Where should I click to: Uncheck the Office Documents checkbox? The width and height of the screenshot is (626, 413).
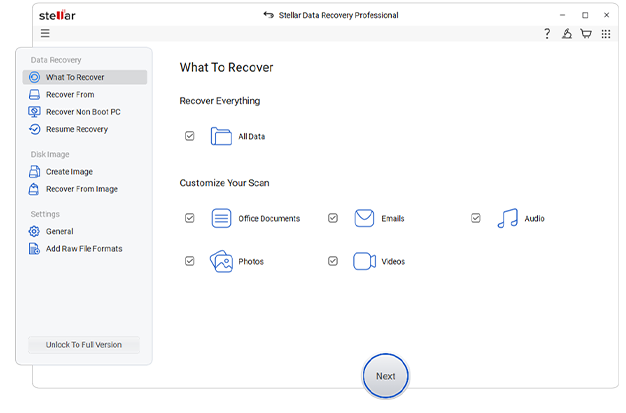[190, 218]
